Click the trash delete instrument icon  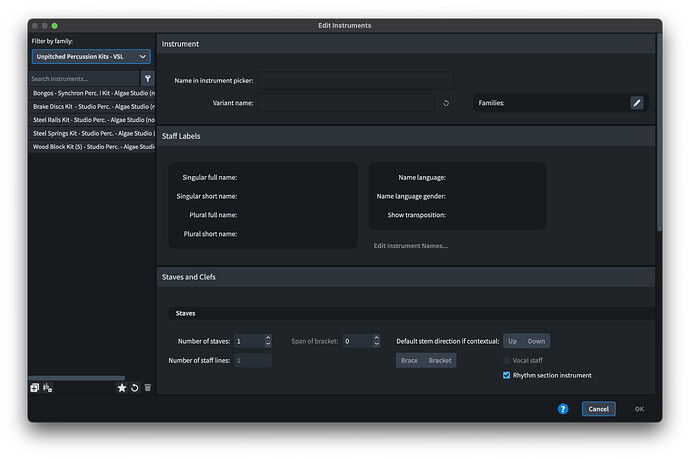click(x=148, y=388)
